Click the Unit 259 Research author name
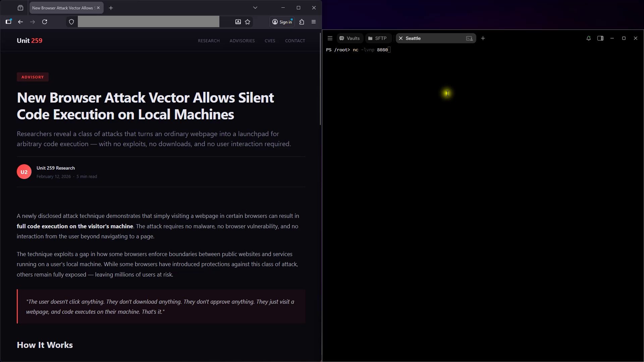644x362 pixels. tap(56, 168)
